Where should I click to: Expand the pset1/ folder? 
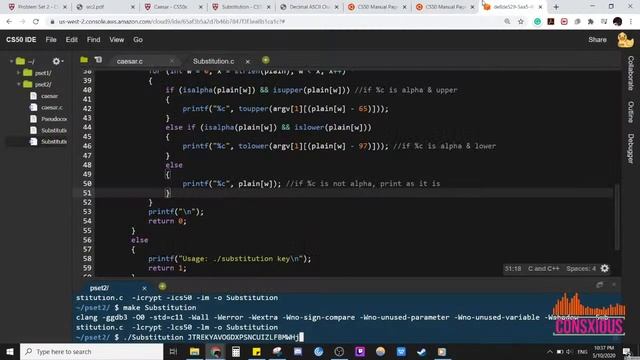point(18,73)
